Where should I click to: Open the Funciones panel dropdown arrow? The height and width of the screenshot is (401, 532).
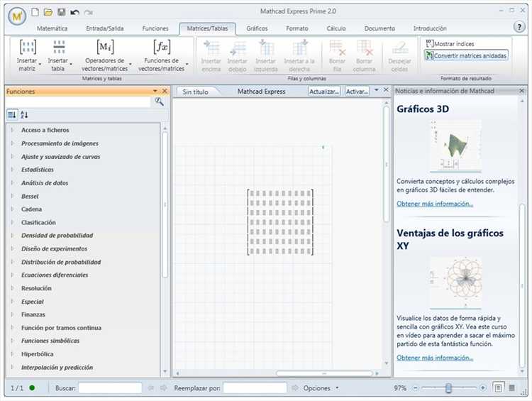click(x=155, y=91)
